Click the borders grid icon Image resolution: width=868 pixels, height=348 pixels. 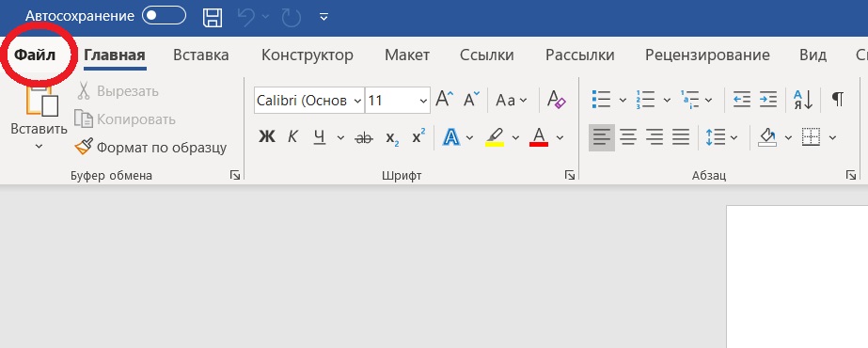[811, 137]
